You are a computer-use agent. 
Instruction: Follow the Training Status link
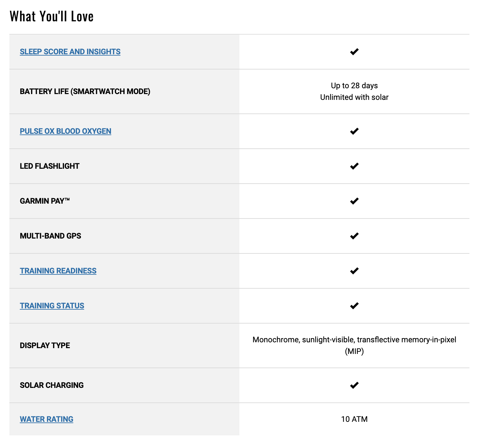pyautogui.click(x=52, y=306)
